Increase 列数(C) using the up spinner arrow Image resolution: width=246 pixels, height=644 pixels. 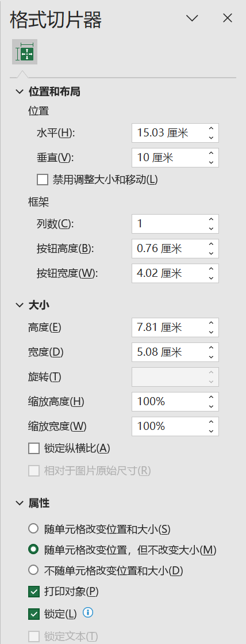(x=211, y=219)
